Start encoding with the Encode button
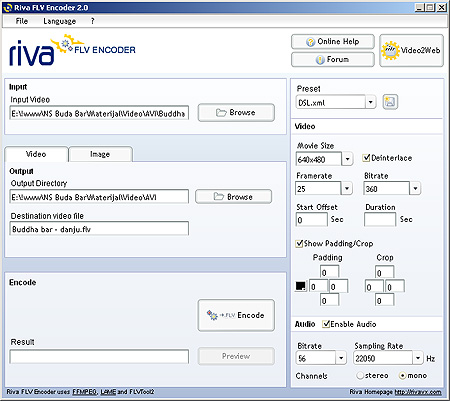 click(236, 315)
